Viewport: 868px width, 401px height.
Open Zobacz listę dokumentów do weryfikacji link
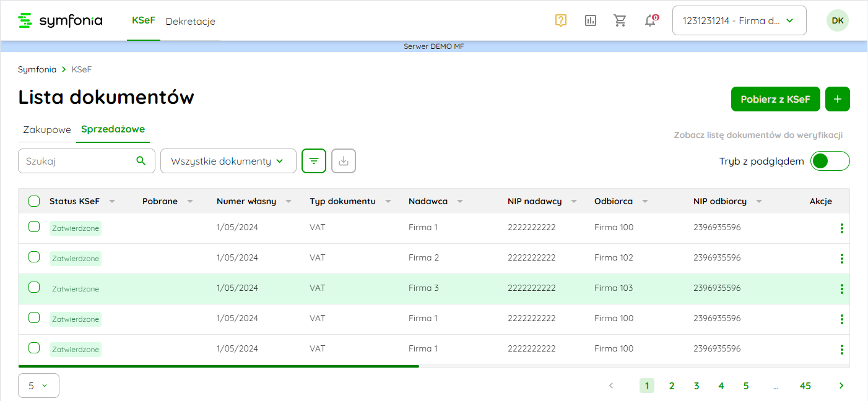(x=758, y=135)
